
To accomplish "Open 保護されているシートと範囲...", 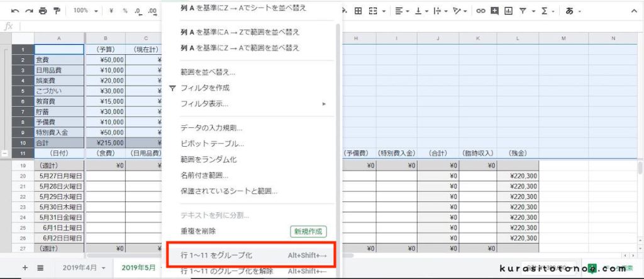I will (229, 191).
